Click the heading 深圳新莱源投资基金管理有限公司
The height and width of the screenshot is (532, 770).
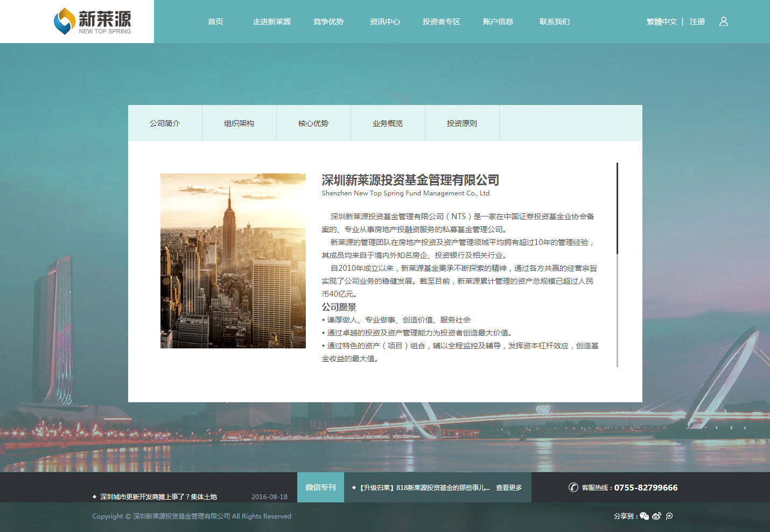(410, 180)
